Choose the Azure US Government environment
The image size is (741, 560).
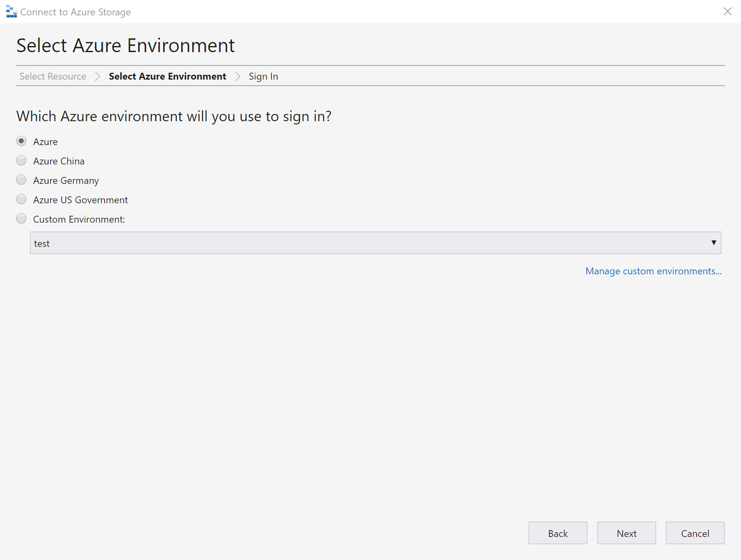pyautogui.click(x=21, y=199)
